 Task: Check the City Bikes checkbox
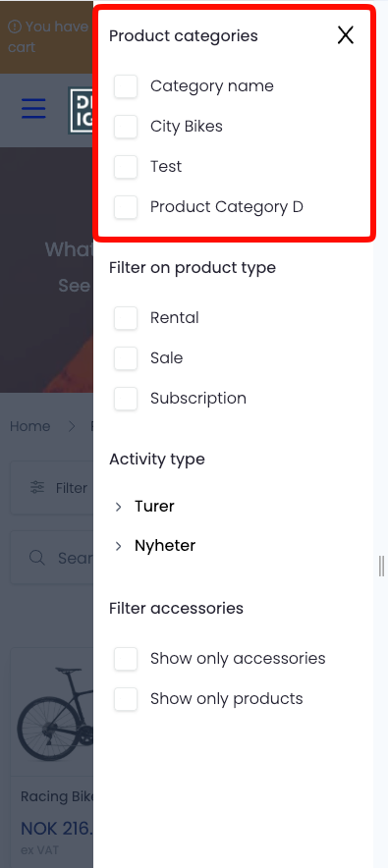click(126, 127)
